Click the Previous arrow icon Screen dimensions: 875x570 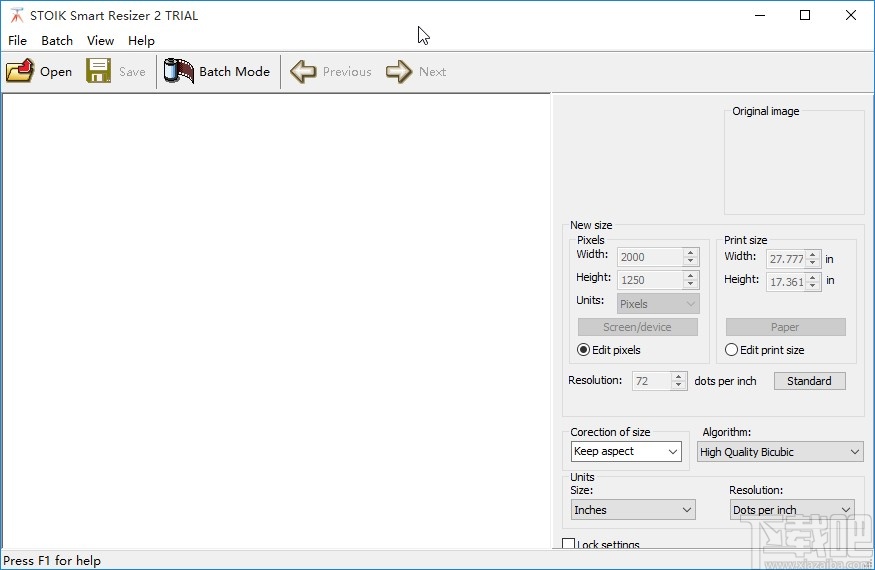(303, 71)
